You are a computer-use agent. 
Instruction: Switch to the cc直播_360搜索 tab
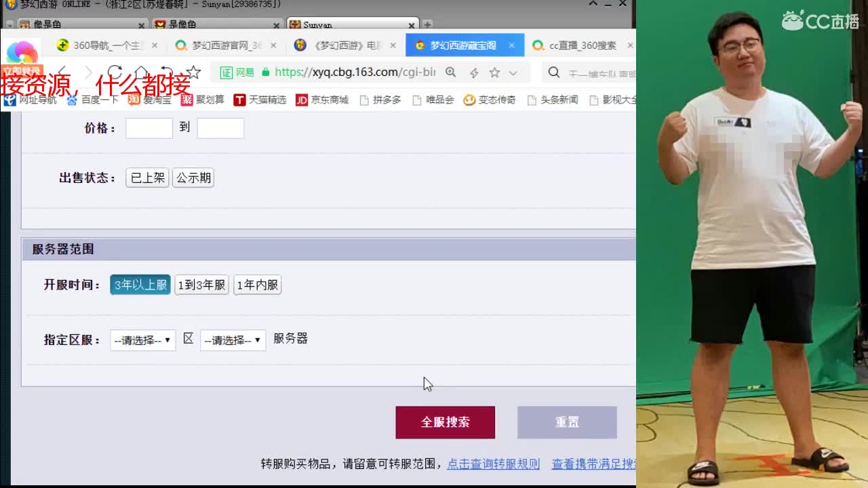coord(583,45)
